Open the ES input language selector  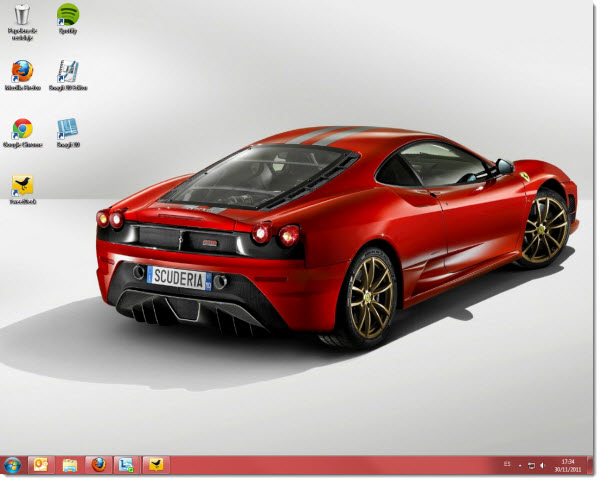pyautogui.click(x=507, y=464)
